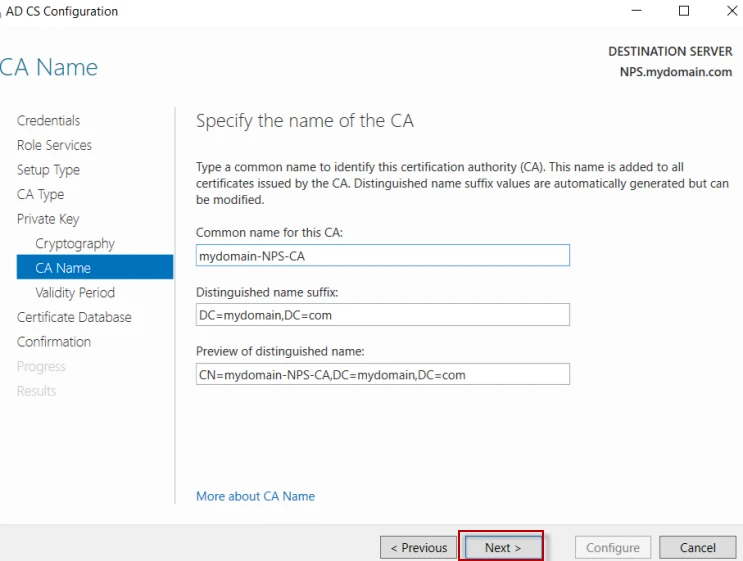Select the Private Key step
Viewport: 743px width, 561px height.
(47, 219)
